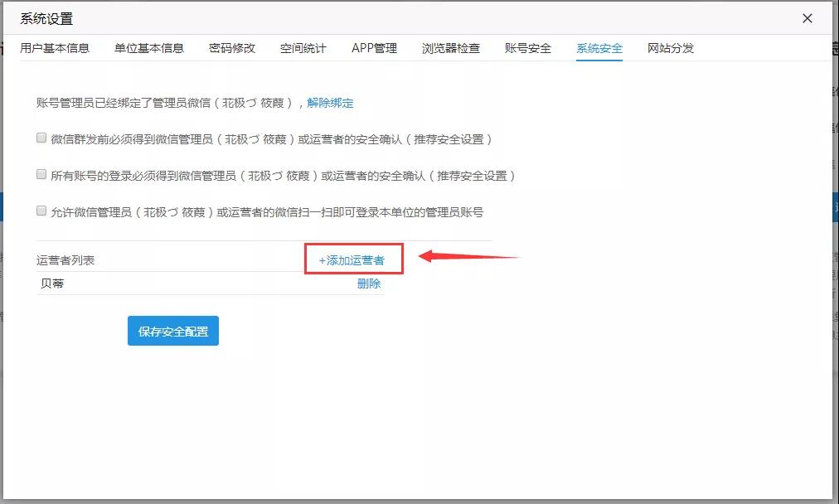Delete operator 贝蒂 using 删除
The width and height of the screenshot is (839, 504).
[369, 283]
